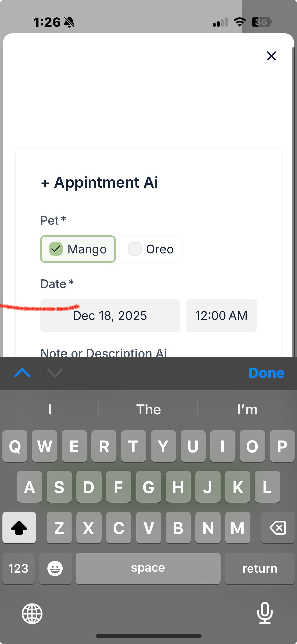Tap the previous field up chevron
Viewport: 297px width, 644px height.
point(22,373)
